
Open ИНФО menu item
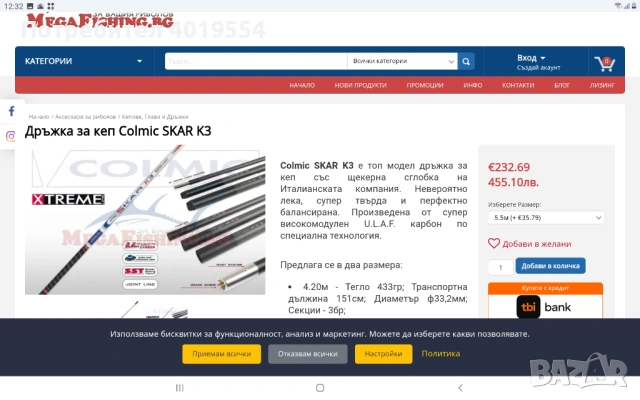click(x=473, y=85)
